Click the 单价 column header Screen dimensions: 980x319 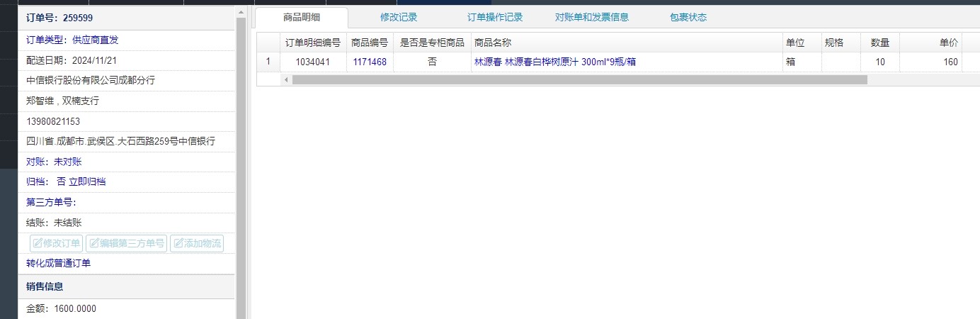pyautogui.click(x=931, y=43)
